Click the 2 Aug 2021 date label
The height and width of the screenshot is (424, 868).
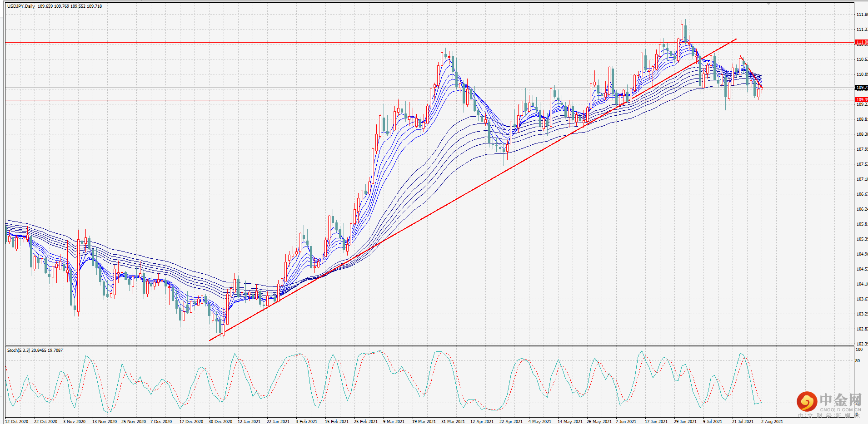773,421
